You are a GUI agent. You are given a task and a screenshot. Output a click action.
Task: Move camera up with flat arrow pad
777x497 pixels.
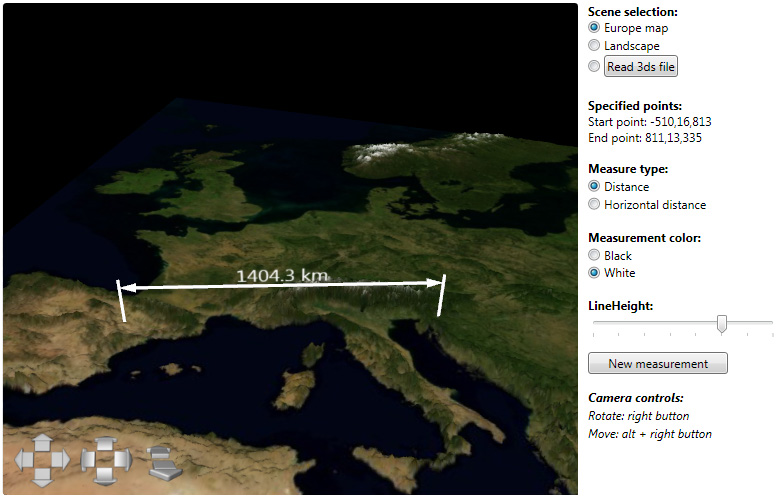point(43,442)
